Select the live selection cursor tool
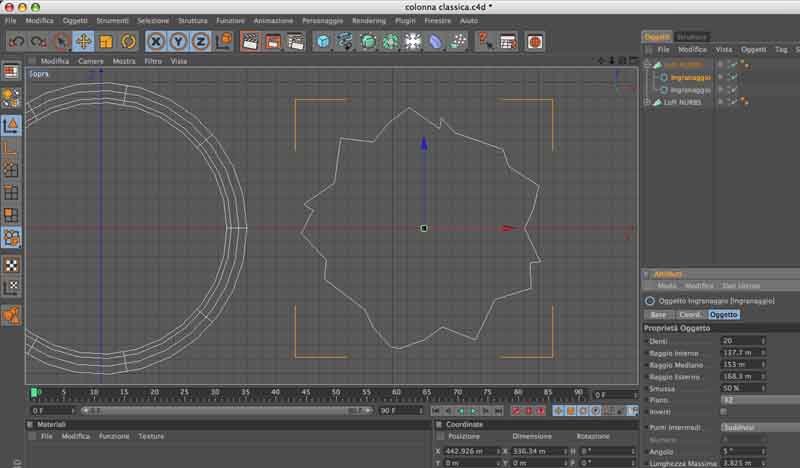The image size is (800, 468). tap(61, 42)
